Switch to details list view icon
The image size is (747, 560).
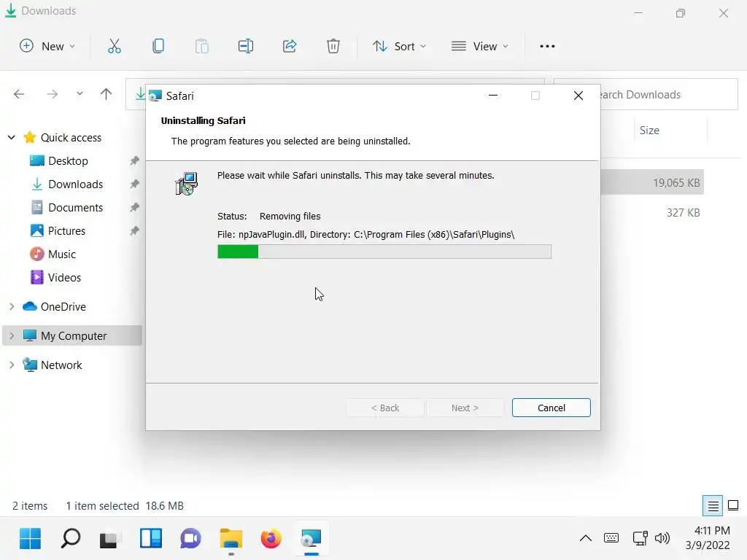(x=713, y=506)
